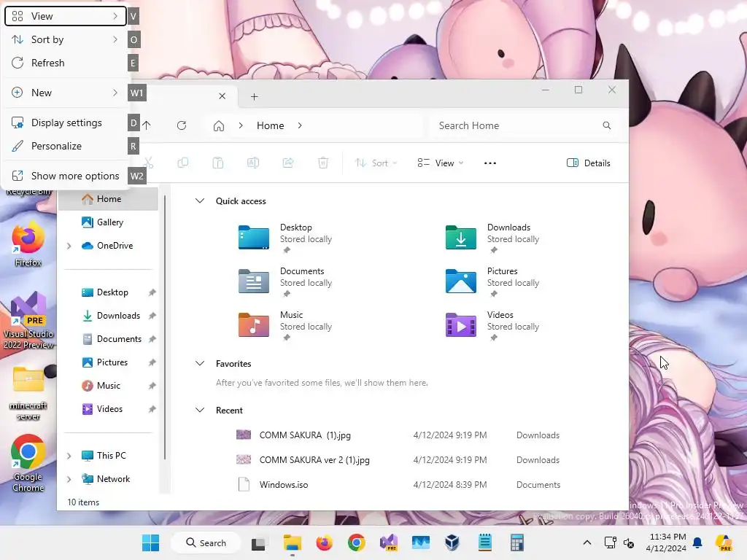The height and width of the screenshot is (560, 747).
Task: Click the Up arrow in File Explorer
Action: tap(147, 125)
